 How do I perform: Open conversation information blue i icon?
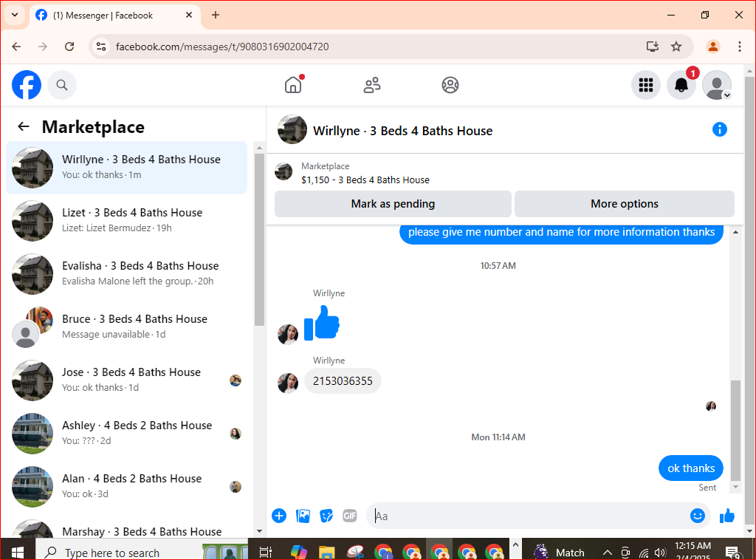click(x=719, y=129)
